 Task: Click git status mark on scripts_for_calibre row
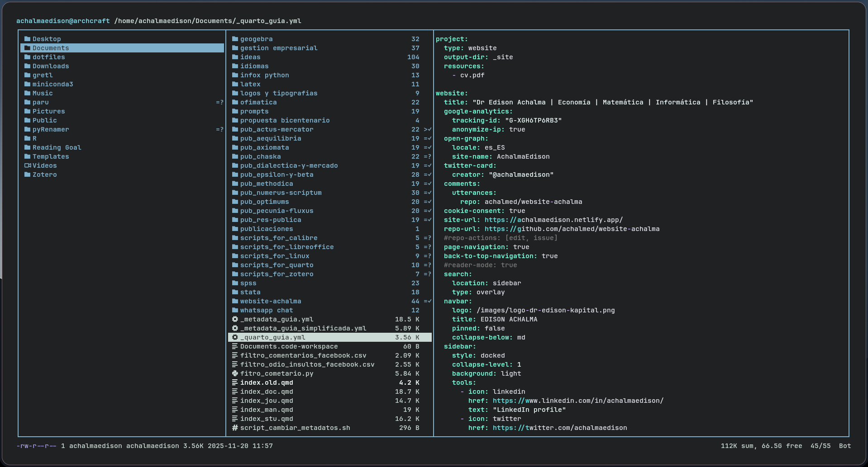[x=427, y=238]
